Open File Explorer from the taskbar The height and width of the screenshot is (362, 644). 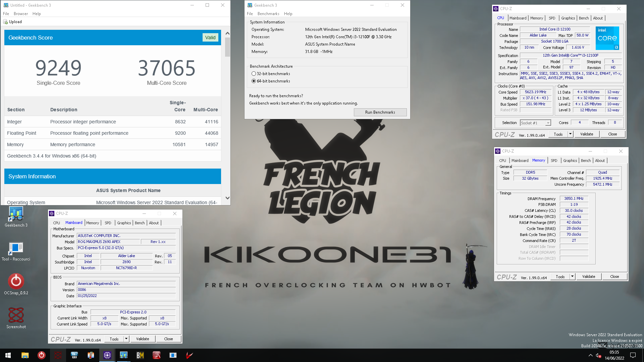(25, 355)
